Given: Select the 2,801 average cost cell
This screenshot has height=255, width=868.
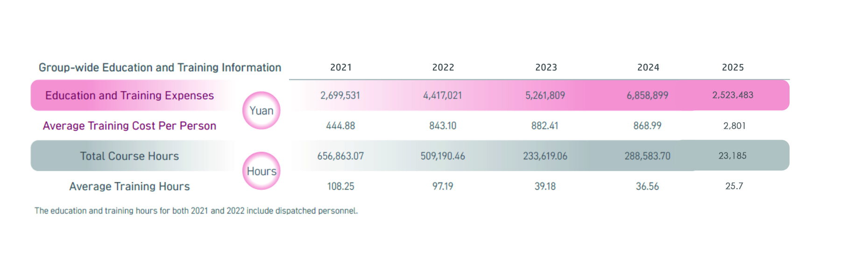Looking at the screenshot, I should coord(734,126).
